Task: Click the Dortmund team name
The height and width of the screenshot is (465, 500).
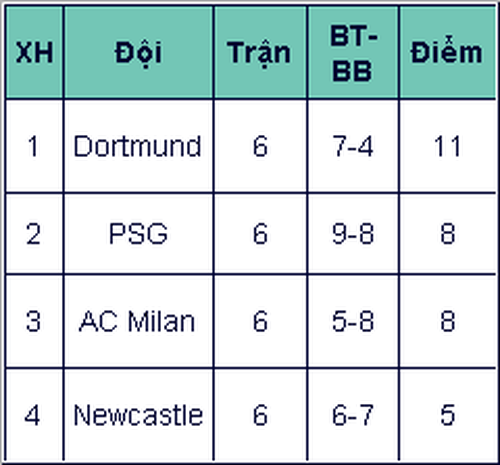Action: pyautogui.click(x=138, y=146)
